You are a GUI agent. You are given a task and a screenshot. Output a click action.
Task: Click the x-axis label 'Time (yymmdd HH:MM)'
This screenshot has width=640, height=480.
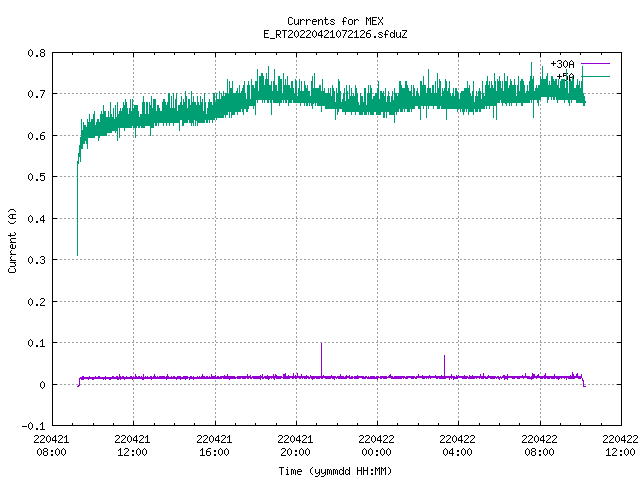click(335, 471)
